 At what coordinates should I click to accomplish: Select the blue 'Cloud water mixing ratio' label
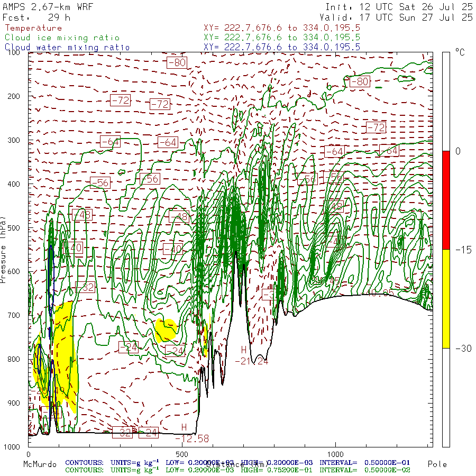(67, 48)
